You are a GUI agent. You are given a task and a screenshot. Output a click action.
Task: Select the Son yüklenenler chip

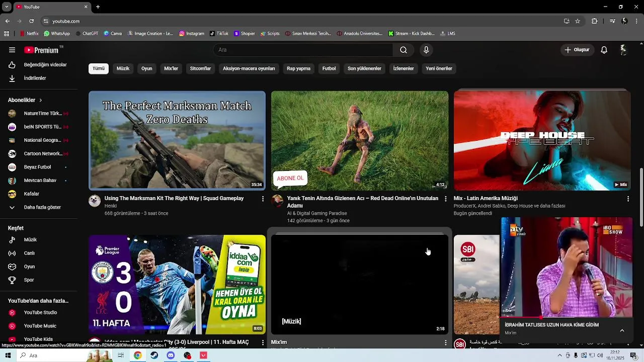pos(364,68)
